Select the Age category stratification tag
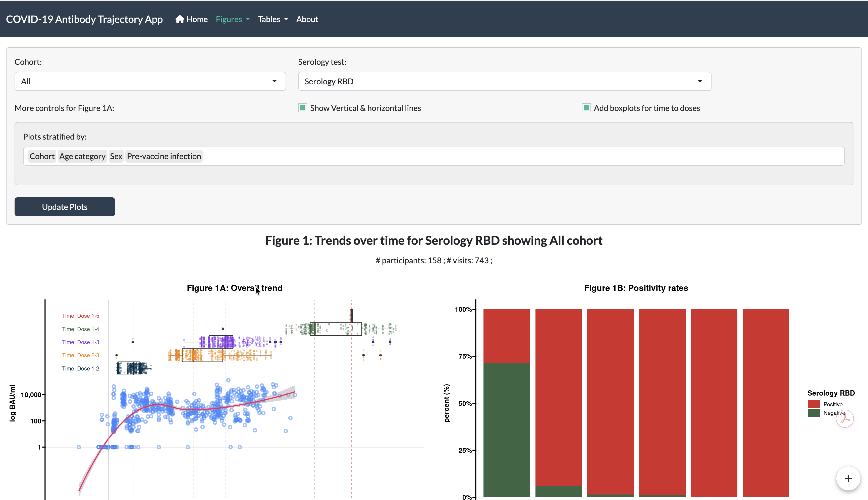Image resolution: width=868 pixels, height=500 pixels. (x=82, y=156)
